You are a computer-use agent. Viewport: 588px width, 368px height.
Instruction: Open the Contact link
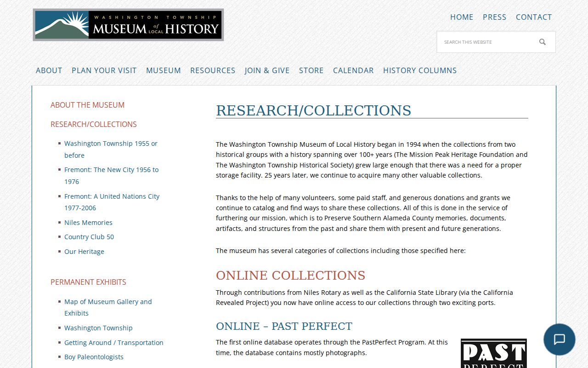coord(534,17)
